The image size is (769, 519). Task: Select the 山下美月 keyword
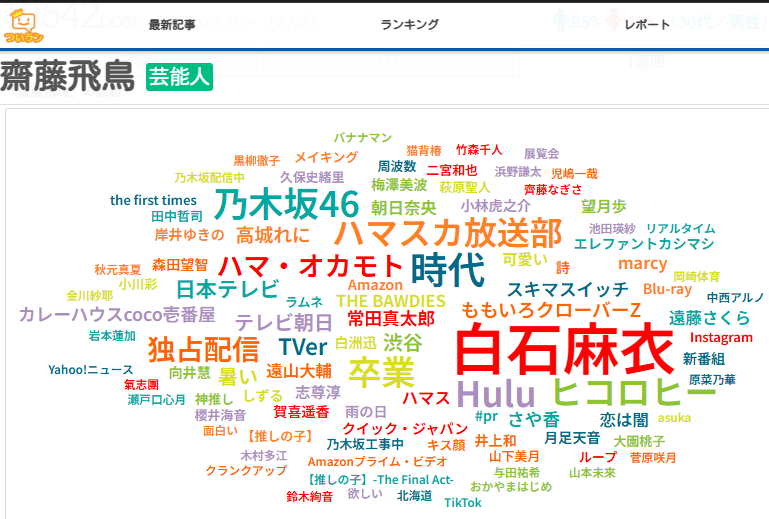pyautogui.click(x=514, y=456)
